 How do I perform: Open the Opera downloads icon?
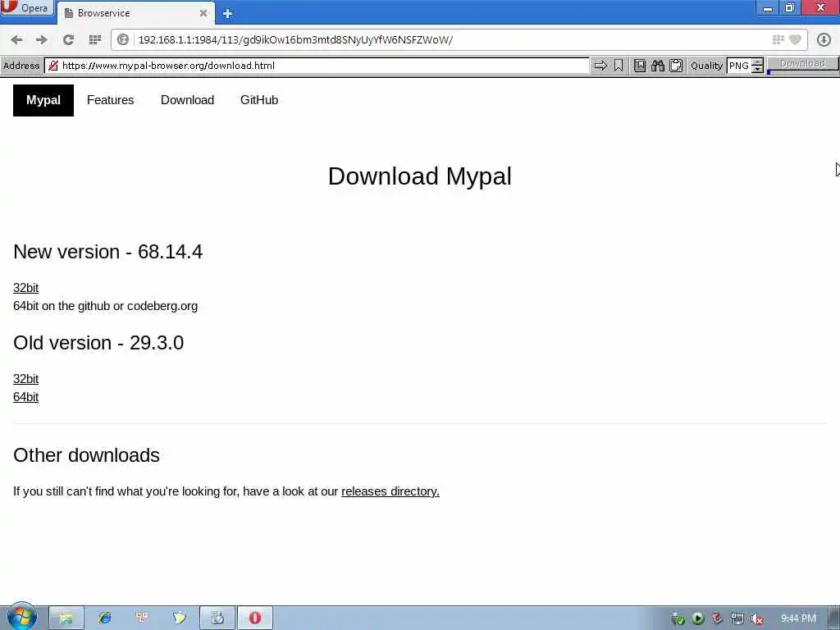coord(824,39)
